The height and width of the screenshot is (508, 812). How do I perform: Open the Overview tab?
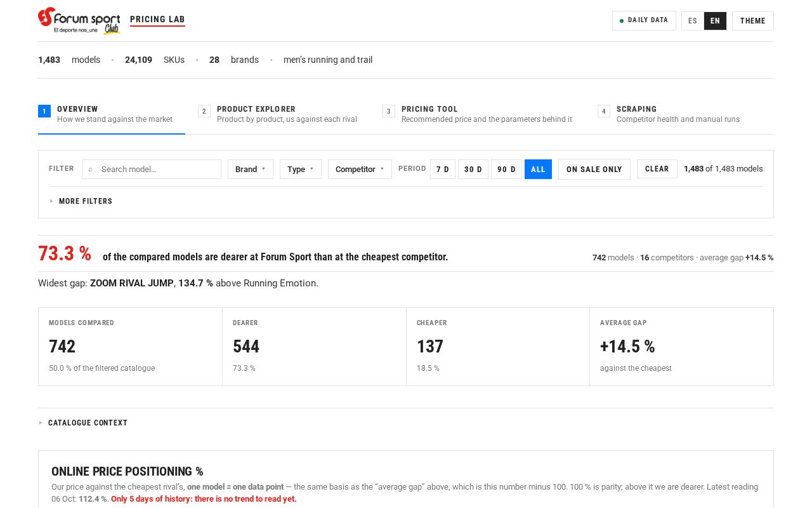click(x=112, y=114)
